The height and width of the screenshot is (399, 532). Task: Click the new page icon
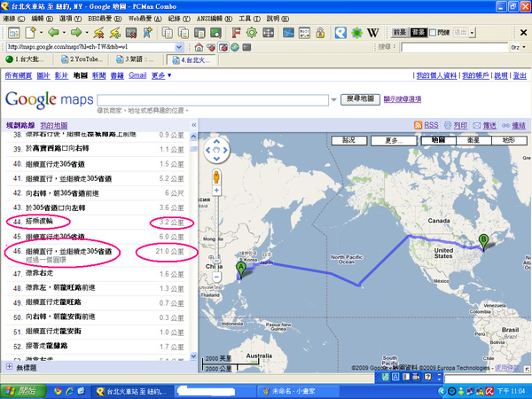(30, 33)
